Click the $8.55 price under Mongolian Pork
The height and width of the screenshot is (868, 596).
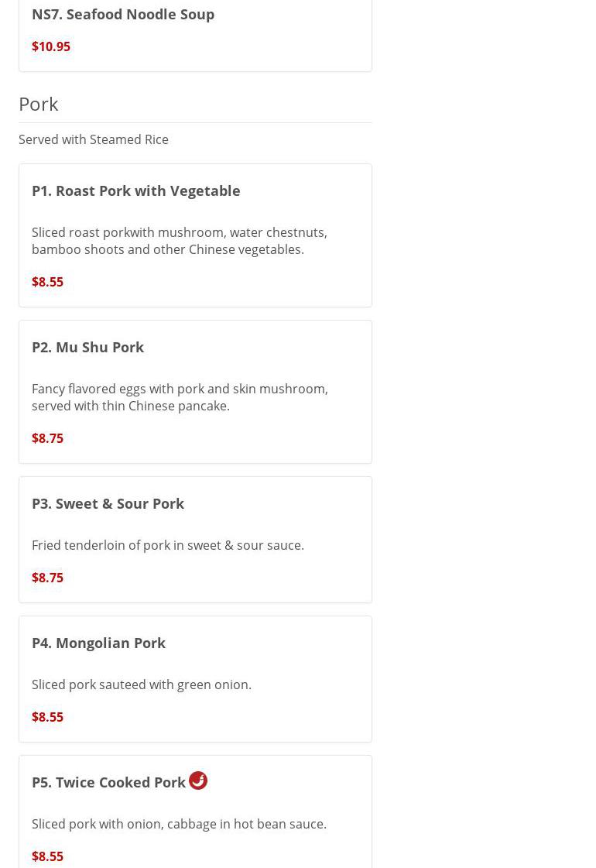coord(48,717)
